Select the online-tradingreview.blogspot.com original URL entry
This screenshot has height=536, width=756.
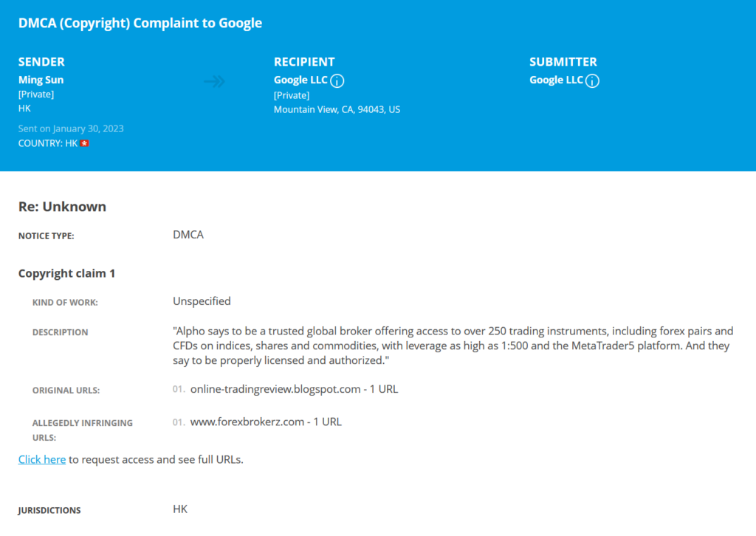tap(294, 389)
